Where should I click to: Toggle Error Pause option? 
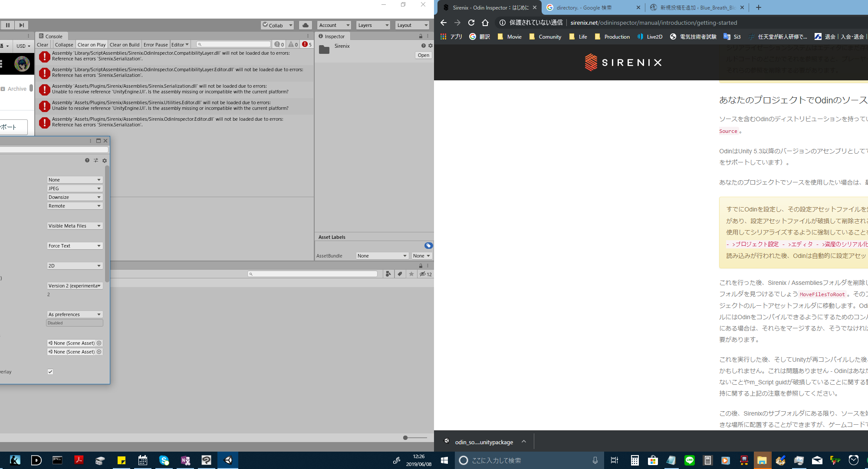click(x=155, y=45)
